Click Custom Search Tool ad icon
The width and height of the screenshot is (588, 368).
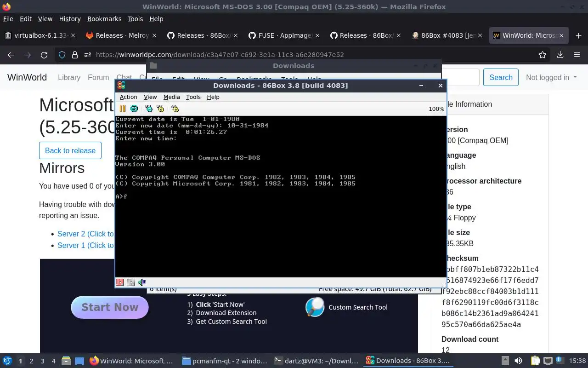315,307
